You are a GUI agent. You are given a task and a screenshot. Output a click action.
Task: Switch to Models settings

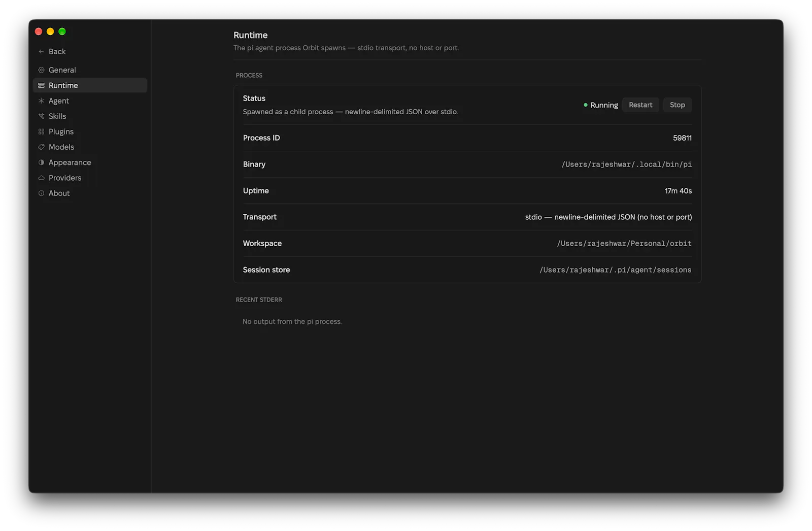(90, 147)
